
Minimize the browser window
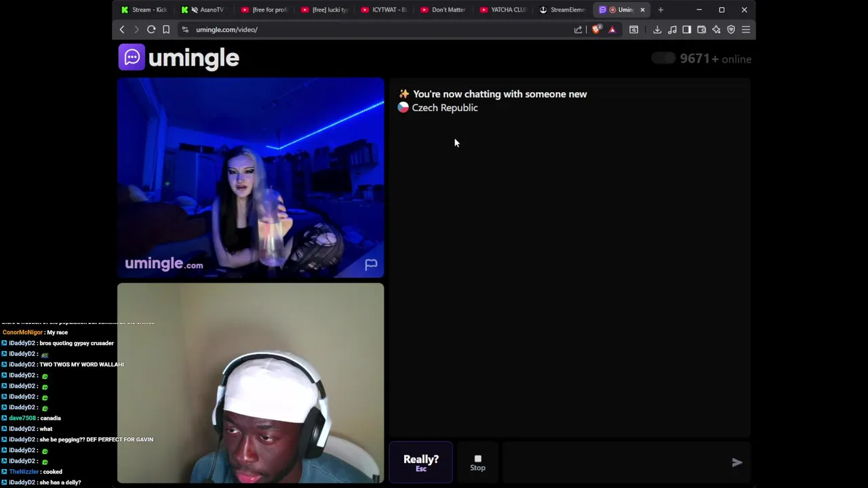click(699, 9)
